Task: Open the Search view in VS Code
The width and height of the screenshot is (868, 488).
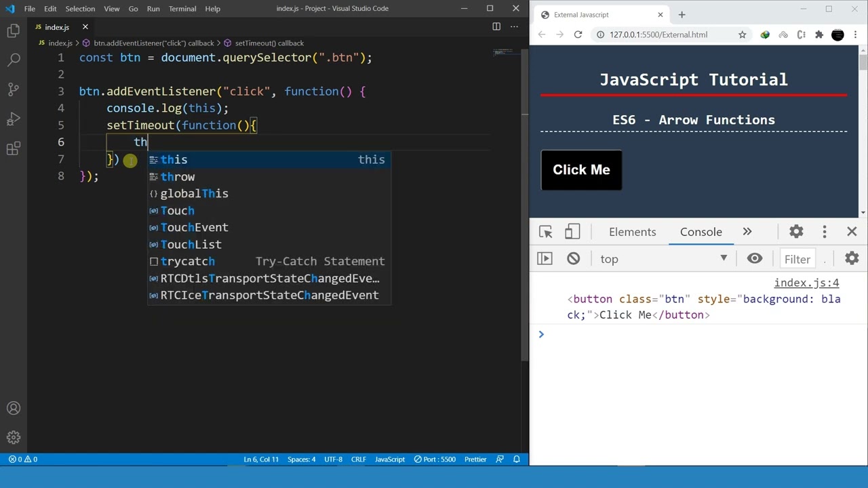Action: tap(14, 60)
